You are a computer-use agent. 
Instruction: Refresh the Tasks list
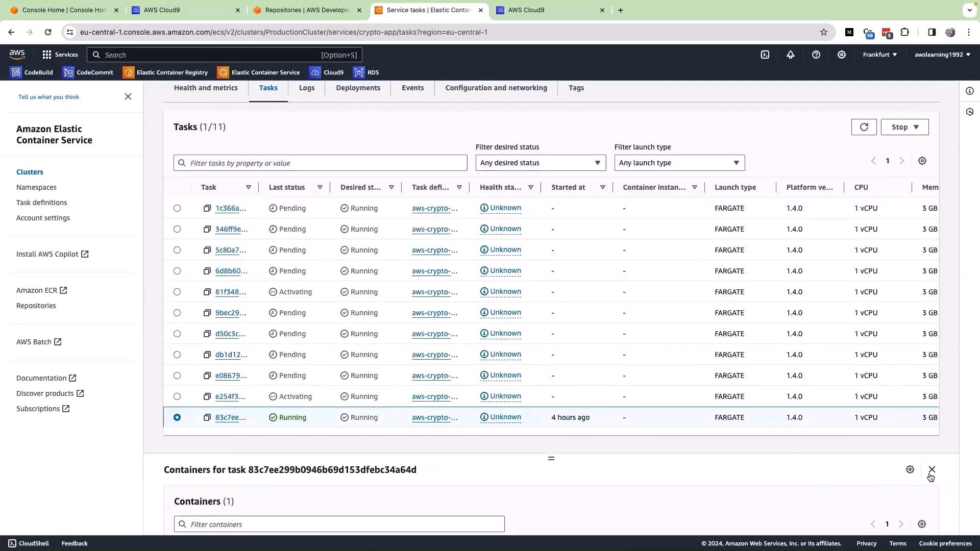coord(864,127)
